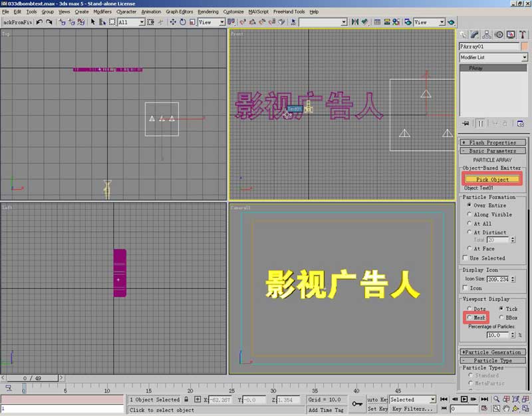Choose the Along Visible formation option
532x416 pixels.
(470, 215)
